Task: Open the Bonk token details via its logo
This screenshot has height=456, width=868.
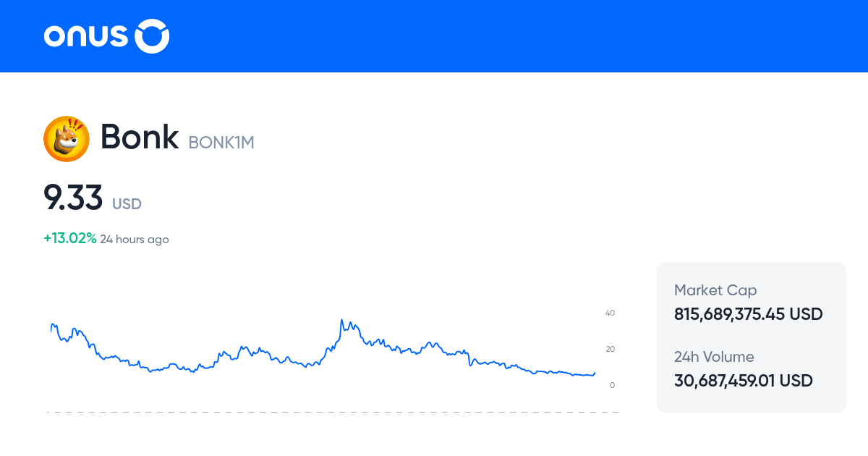Action: click(66, 138)
